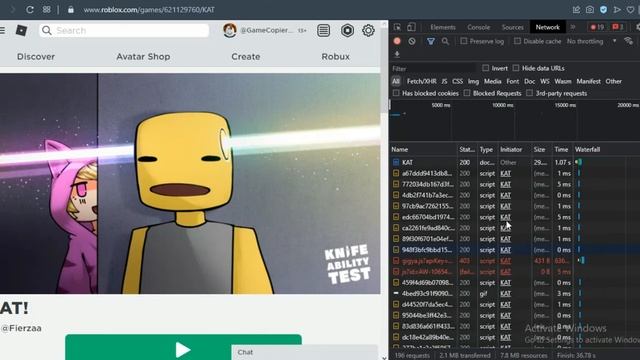The height and width of the screenshot is (360, 640).
Task: Enable the Preserve log checkbox
Action: [464, 41]
